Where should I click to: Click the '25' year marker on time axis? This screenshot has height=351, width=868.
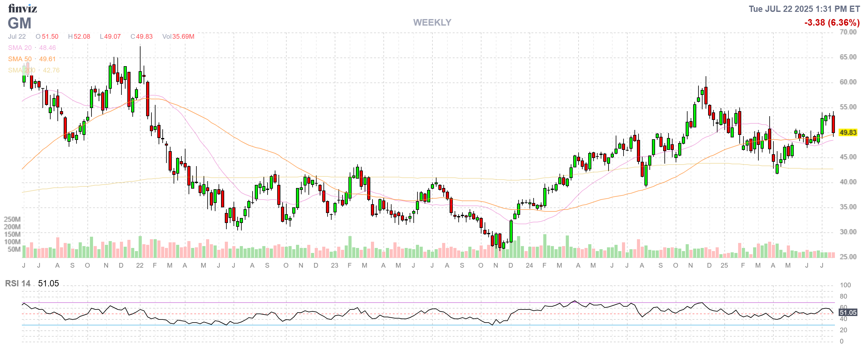[724, 265]
